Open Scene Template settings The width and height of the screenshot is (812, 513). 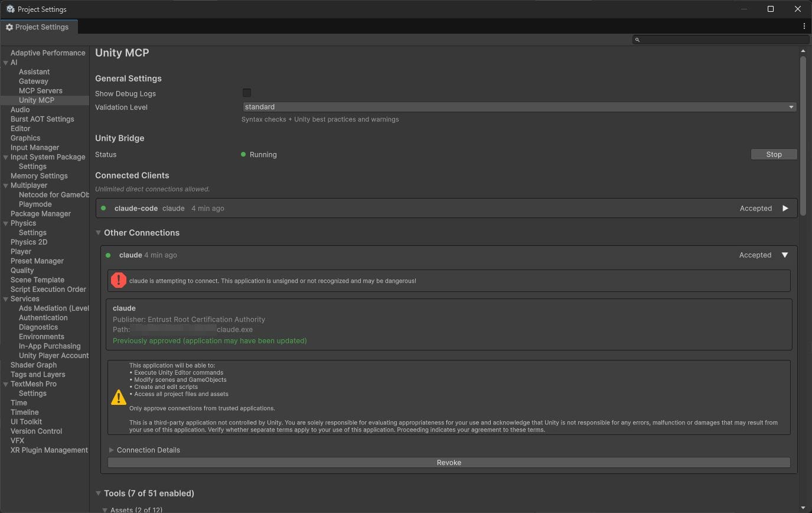click(x=38, y=280)
